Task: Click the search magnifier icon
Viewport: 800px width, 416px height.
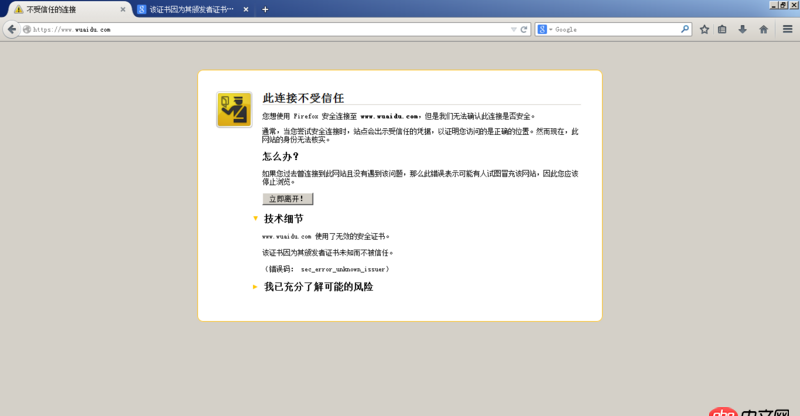Action: coord(685,29)
